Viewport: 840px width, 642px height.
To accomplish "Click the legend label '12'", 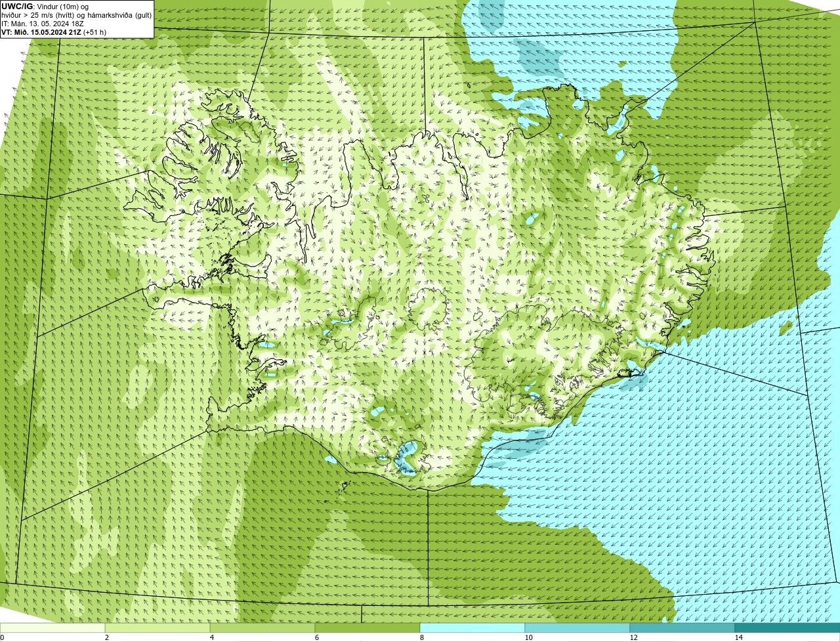I will tap(633, 637).
